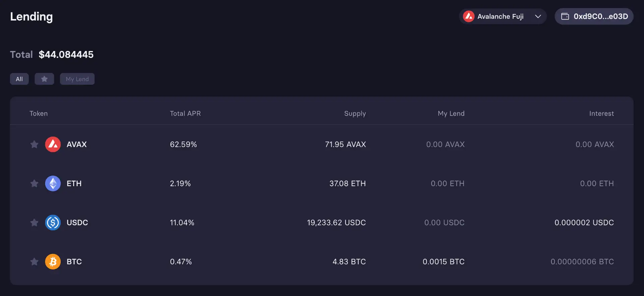Expand the network selector chevron arrow
Viewport: 644px width, 296px height.
[x=538, y=16]
